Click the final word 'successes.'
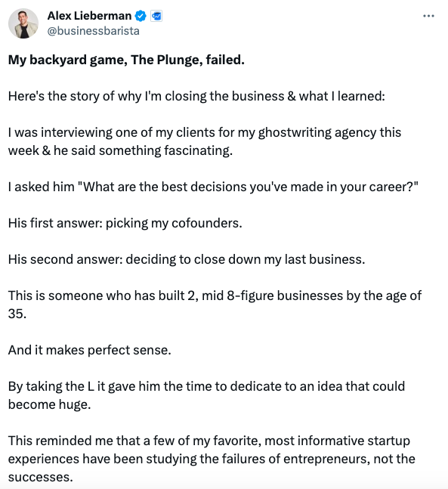 [41, 477]
